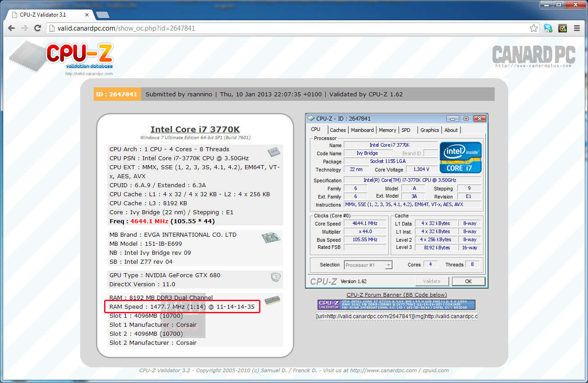Switch to the Mainboard tab
Viewport: 588px width, 383px height.
click(362, 130)
